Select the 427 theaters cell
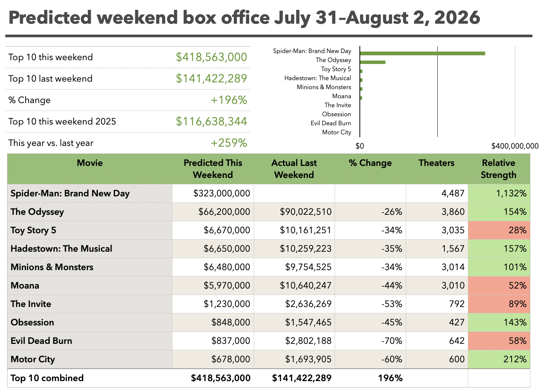 [437, 322]
